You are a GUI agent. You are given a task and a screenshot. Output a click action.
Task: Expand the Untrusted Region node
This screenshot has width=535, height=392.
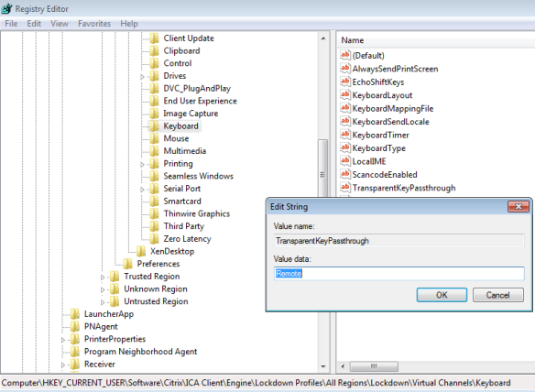[103, 302]
